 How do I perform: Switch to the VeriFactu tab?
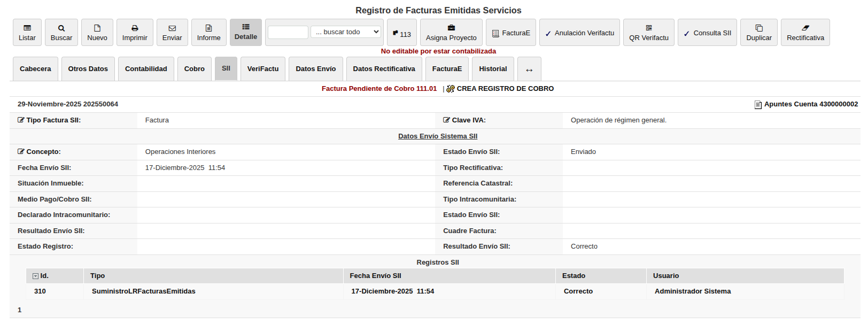(263, 69)
